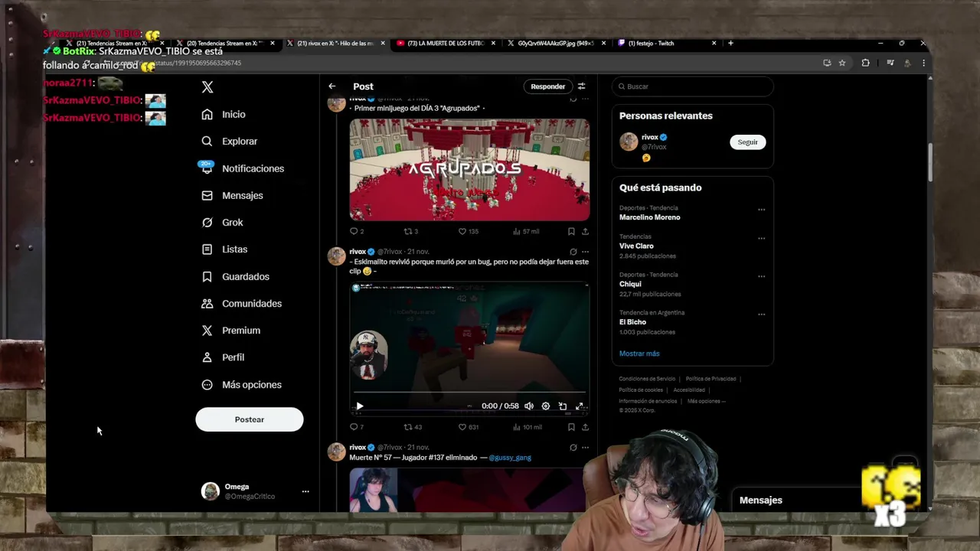Image resolution: width=980 pixels, height=551 pixels.
Task: Play the Eskimalito video clip
Action: click(360, 406)
